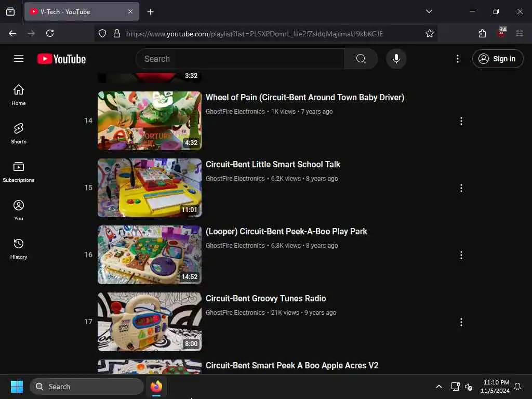Open the You section in the sidebar
This screenshot has height=399, width=532.
19,210
